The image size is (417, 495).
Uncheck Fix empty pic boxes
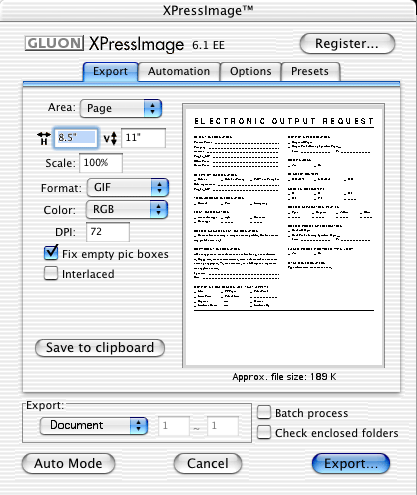coord(51,253)
